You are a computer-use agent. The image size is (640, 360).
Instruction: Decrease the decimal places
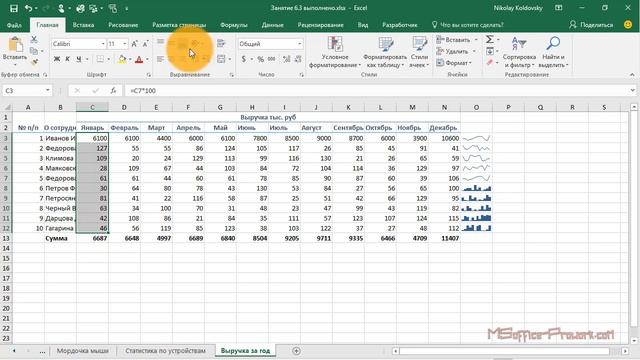pos(298,59)
